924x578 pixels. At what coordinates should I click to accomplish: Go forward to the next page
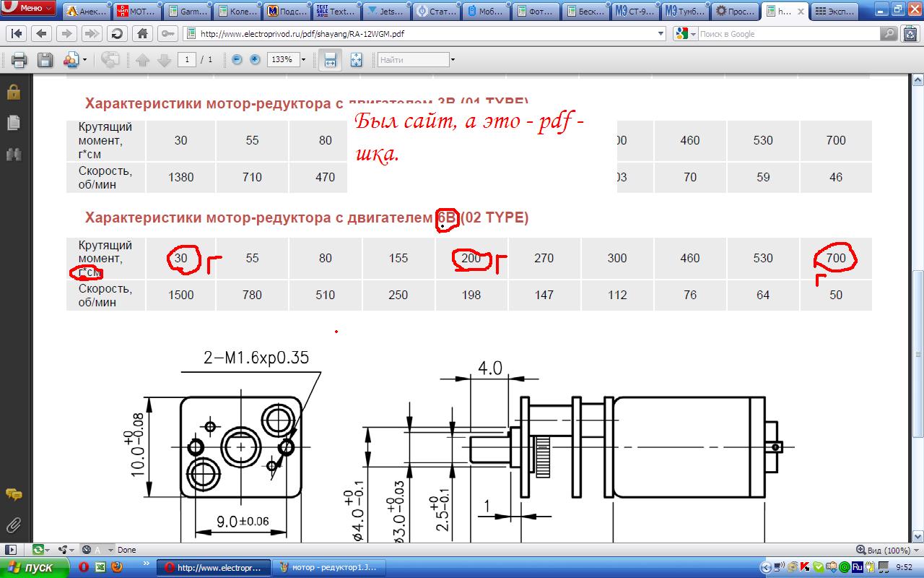point(66,34)
